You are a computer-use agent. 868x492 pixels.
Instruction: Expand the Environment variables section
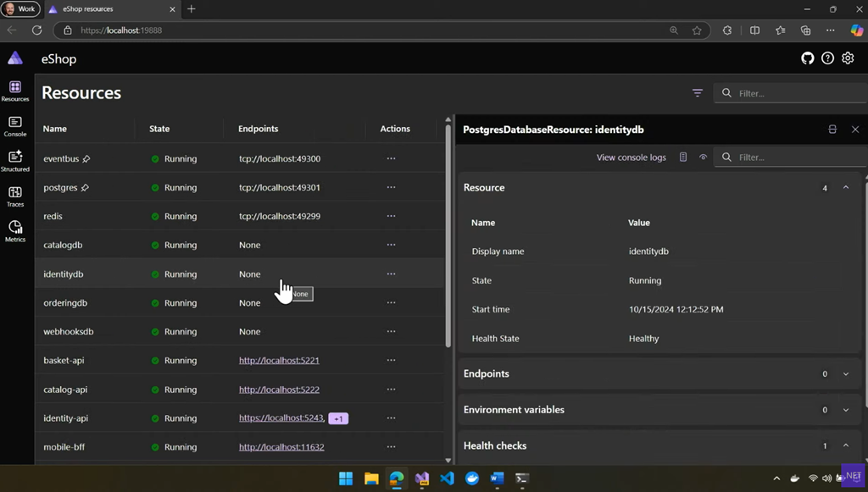point(845,410)
